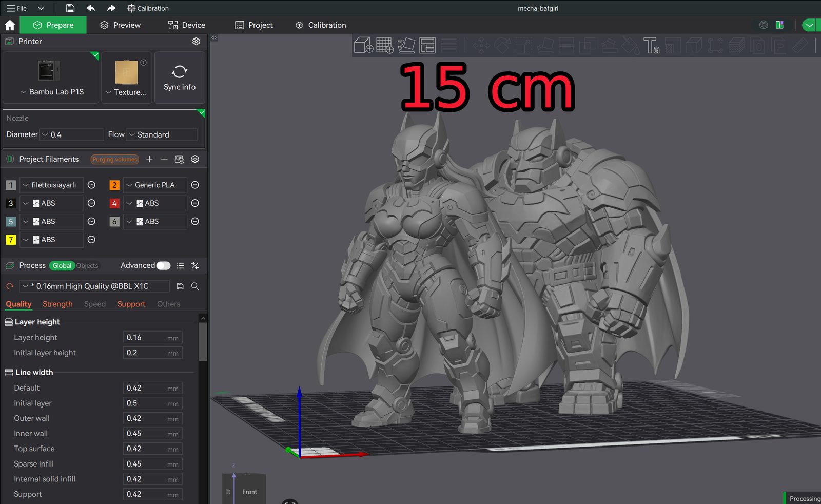Toggle the Advanced settings switch
This screenshot has height=504, width=821.
(x=164, y=265)
